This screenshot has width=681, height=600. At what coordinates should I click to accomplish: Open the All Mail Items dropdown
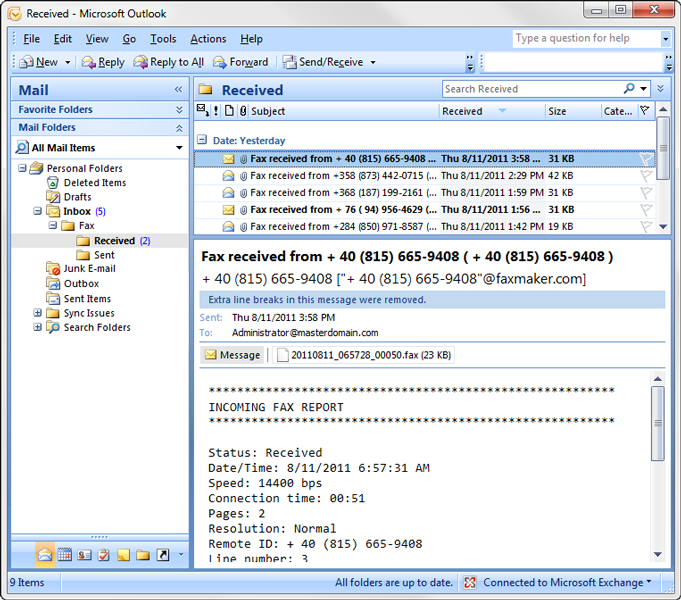click(179, 148)
